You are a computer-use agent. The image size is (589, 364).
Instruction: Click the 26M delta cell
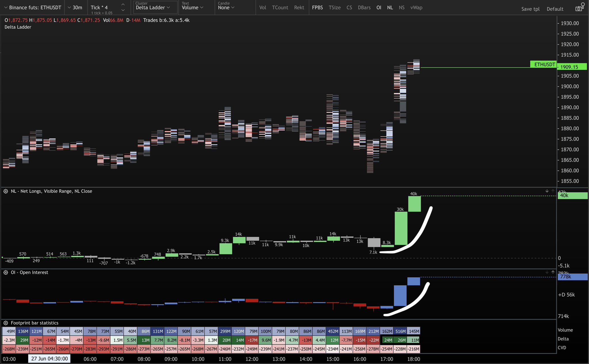400,340
